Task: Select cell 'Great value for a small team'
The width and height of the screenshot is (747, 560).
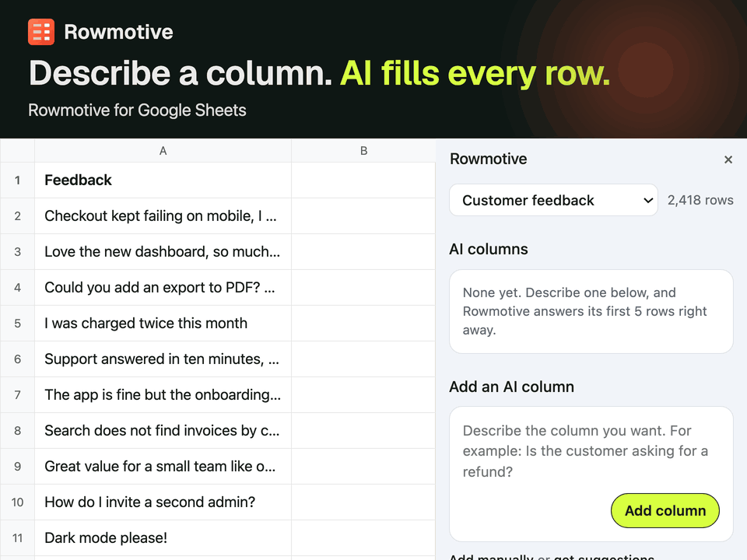Action: 163,466
